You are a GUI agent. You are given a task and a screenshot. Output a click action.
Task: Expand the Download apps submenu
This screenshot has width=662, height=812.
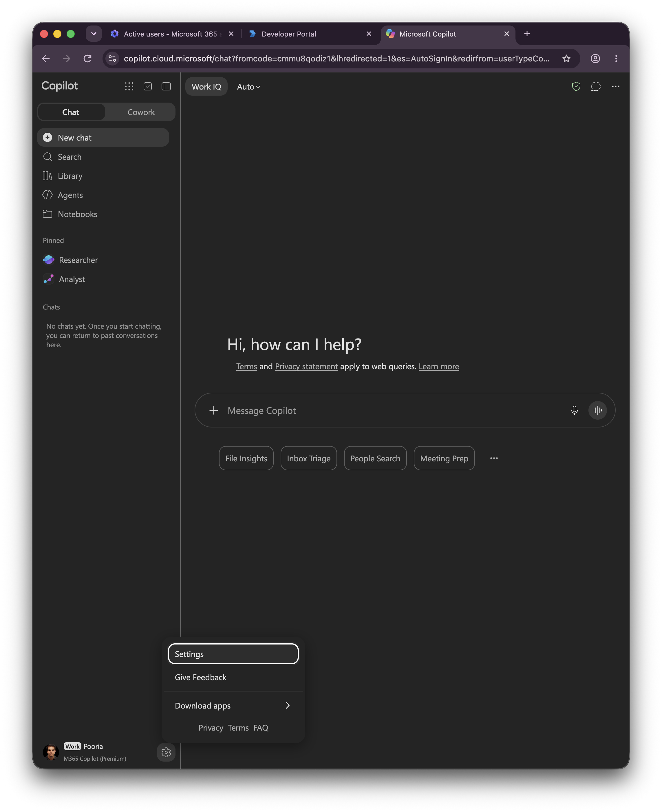click(x=233, y=706)
